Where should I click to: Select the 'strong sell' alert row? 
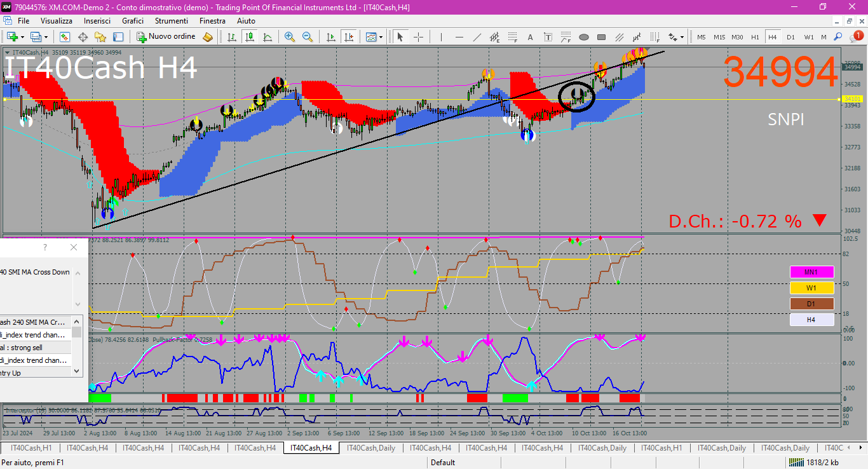[36, 348]
